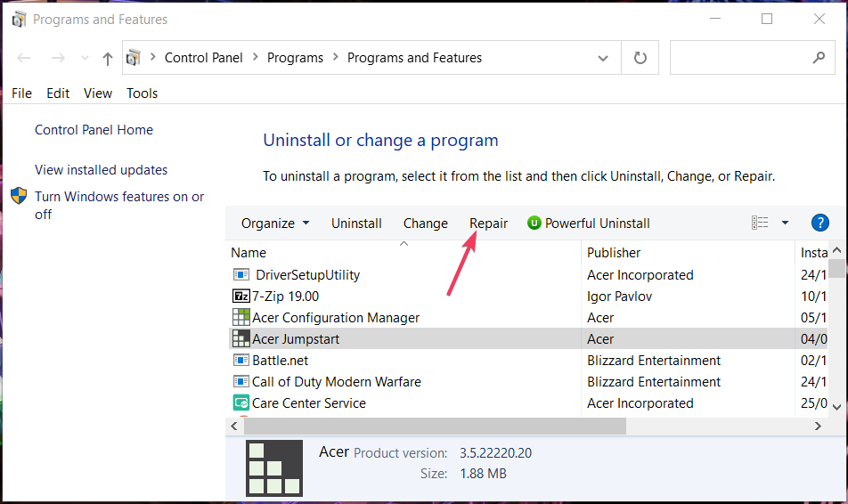Click the Powerful Uninstall button
Viewport: 848px width, 504px height.
click(x=589, y=224)
